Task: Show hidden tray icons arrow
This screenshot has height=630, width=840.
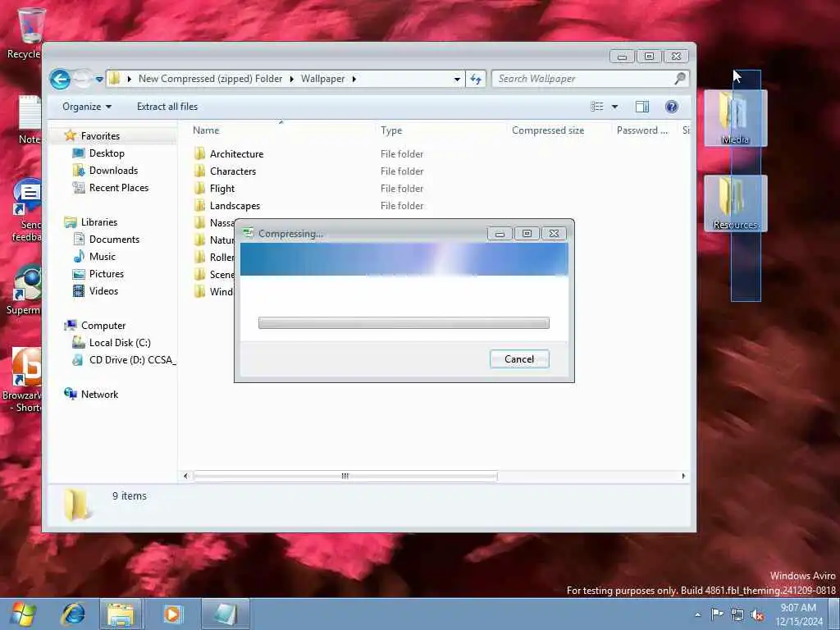Action: point(697,614)
